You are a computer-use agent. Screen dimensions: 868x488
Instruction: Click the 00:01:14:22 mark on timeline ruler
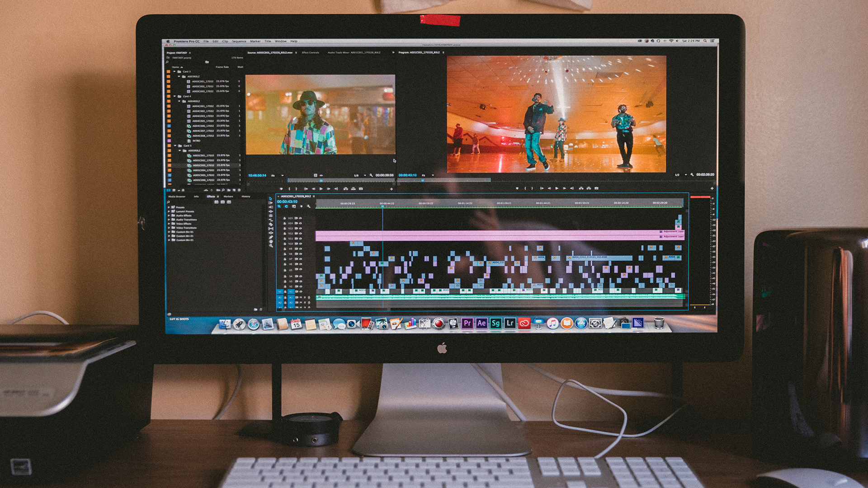click(465, 203)
